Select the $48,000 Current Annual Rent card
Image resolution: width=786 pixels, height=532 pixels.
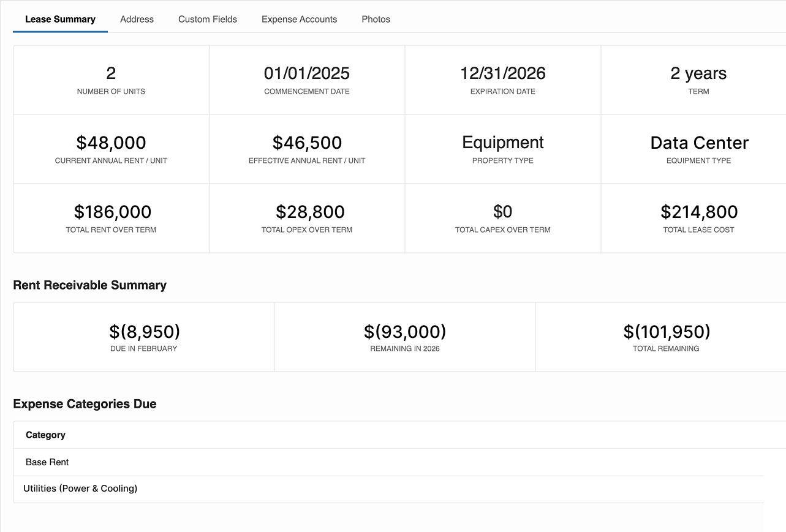coord(111,149)
